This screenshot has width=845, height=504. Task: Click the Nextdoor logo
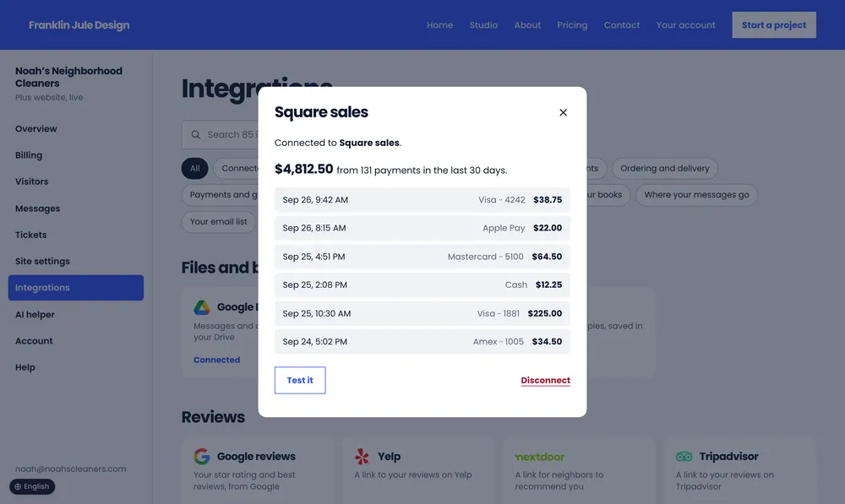pos(539,457)
